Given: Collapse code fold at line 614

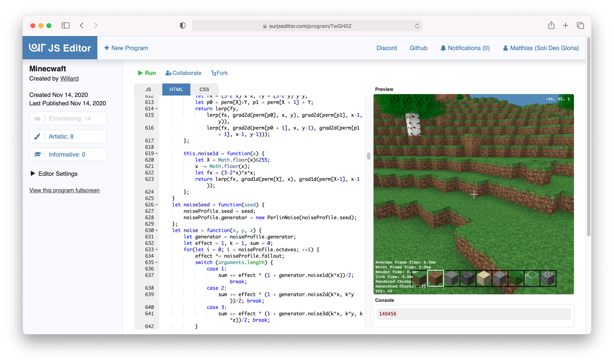Looking at the screenshot, I should point(157,109).
